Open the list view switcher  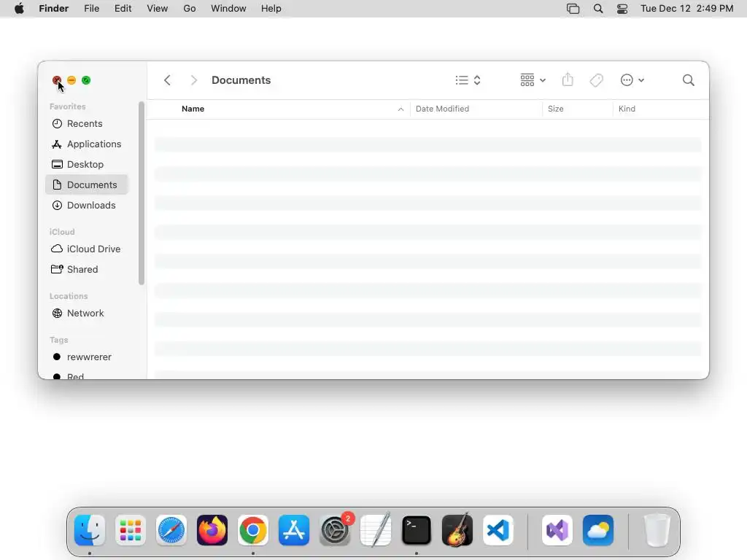pos(468,80)
